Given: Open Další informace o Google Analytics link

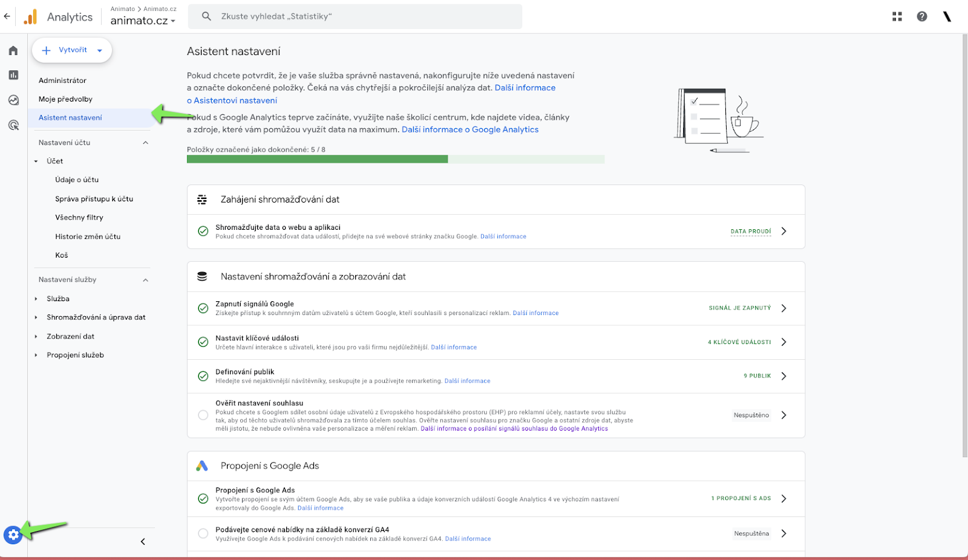Looking at the screenshot, I should tap(470, 129).
